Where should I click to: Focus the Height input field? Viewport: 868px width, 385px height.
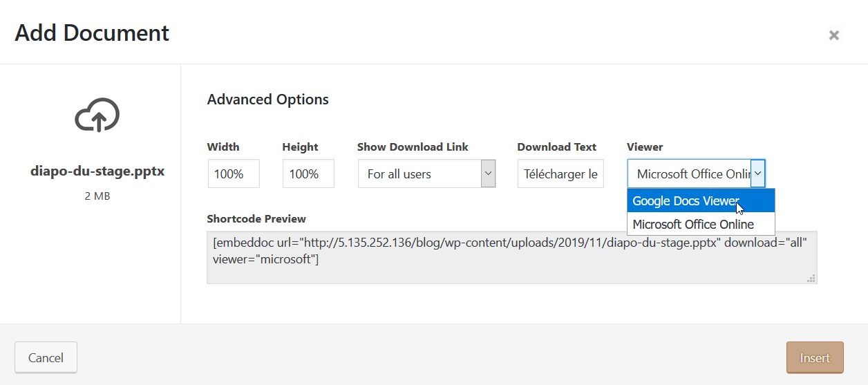tap(308, 173)
